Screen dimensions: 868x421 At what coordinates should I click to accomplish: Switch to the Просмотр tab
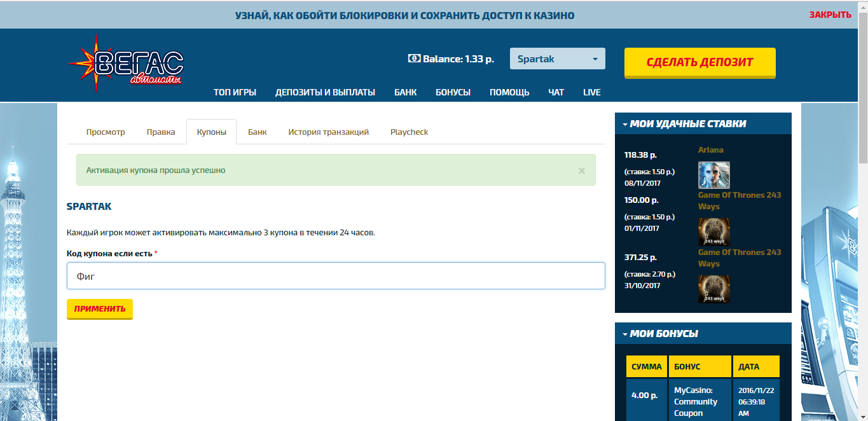click(106, 132)
